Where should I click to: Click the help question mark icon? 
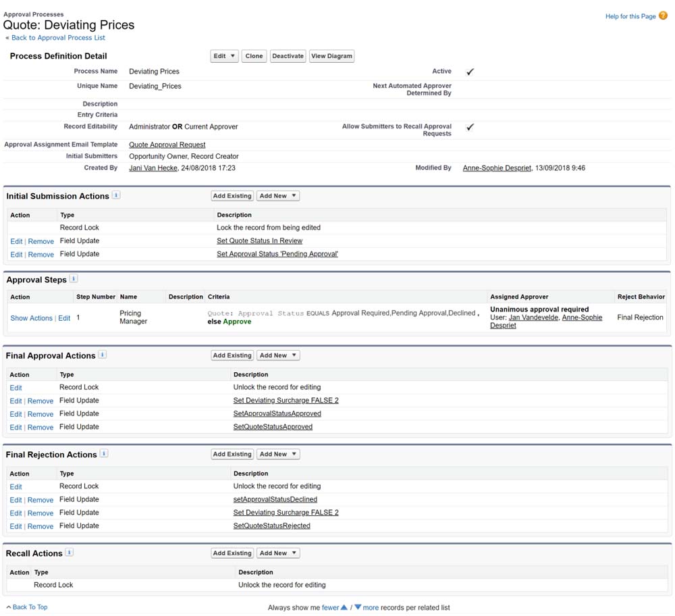click(663, 16)
